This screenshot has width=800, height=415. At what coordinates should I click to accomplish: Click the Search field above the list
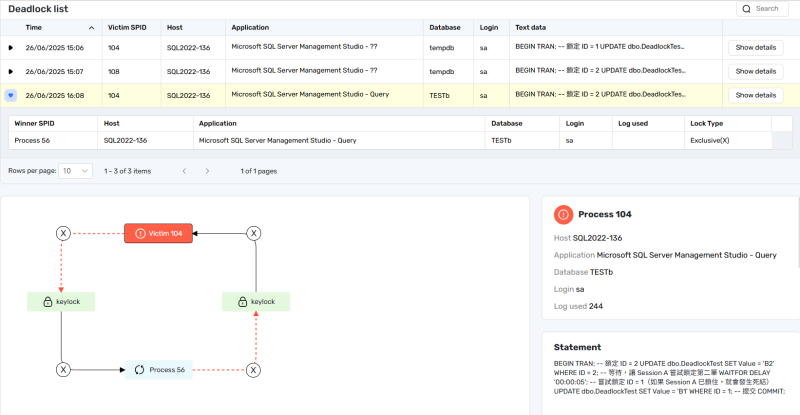pyautogui.click(x=765, y=8)
